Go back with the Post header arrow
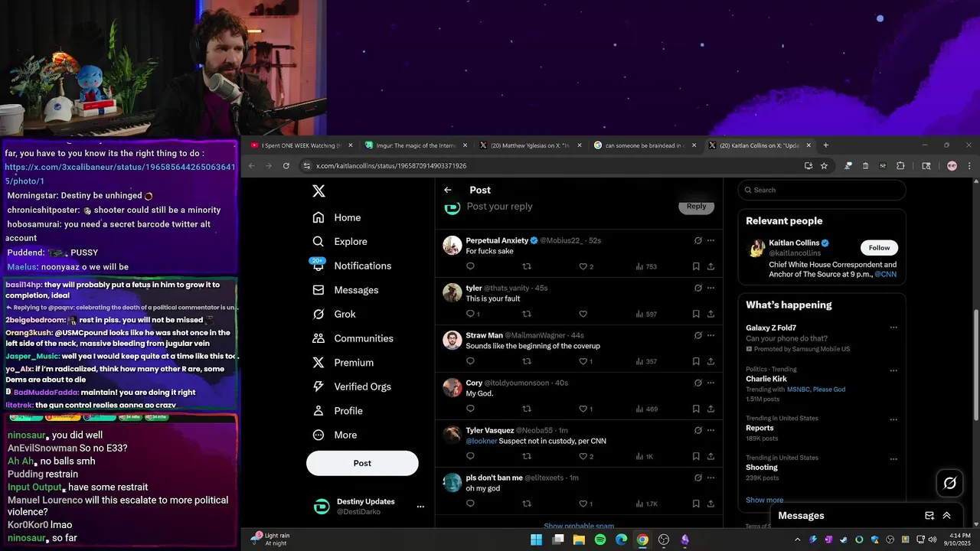The height and width of the screenshot is (551, 980). (448, 190)
